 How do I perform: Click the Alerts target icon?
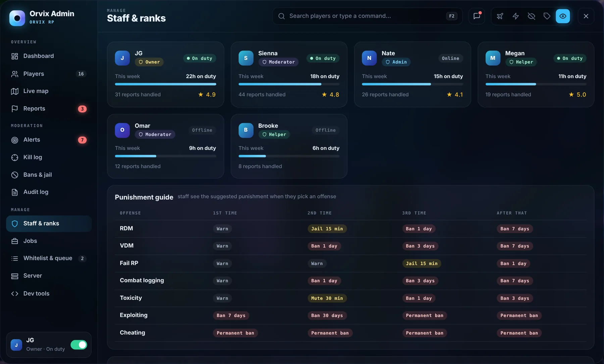(15, 140)
